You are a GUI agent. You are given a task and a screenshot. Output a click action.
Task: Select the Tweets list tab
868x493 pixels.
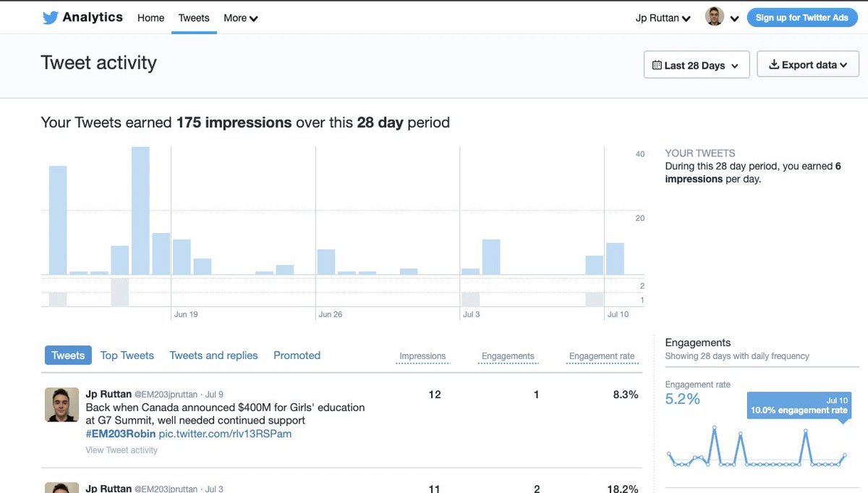tap(68, 355)
